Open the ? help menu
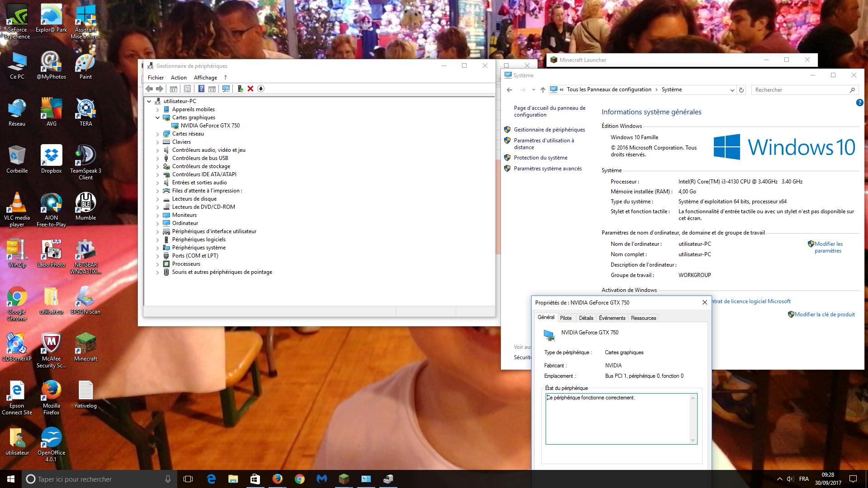This screenshot has height=488, width=868. 225,78
